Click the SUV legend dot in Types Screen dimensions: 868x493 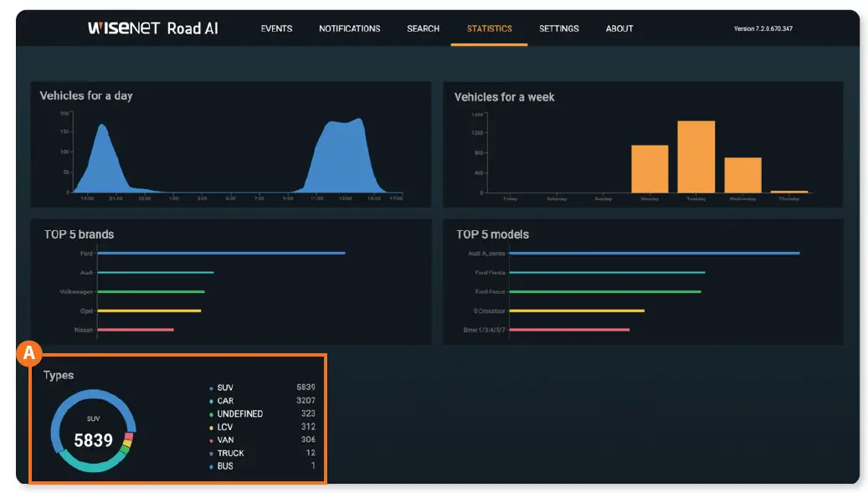211,388
